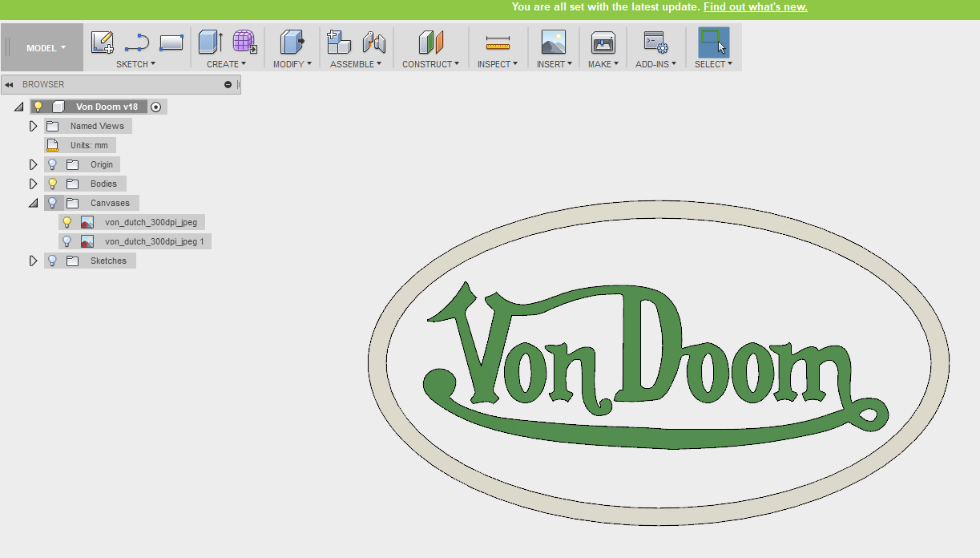The width and height of the screenshot is (980, 558).
Task: Show von_dutch_300dpi_jpeg 1 canvas via bulb
Action: [x=67, y=241]
